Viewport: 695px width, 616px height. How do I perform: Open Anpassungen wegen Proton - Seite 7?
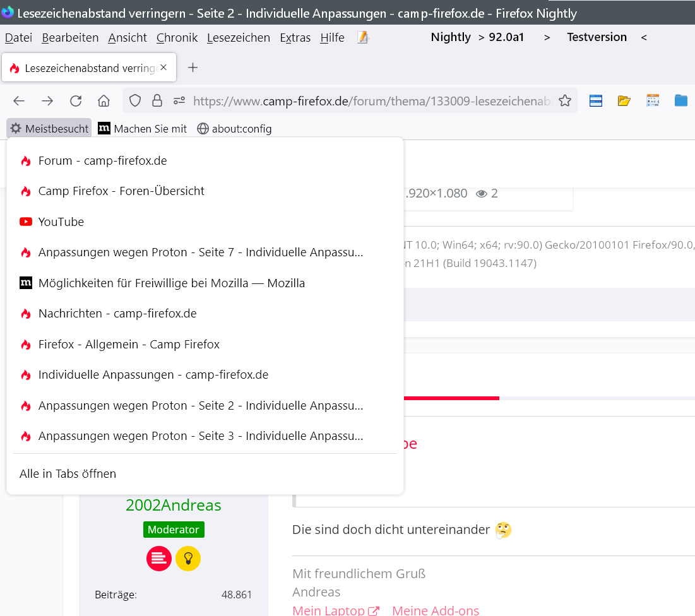coord(205,252)
